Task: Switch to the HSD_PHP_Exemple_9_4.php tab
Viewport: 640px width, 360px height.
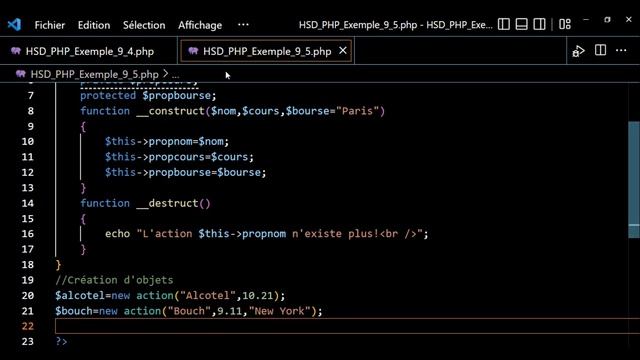Action: tap(89, 51)
